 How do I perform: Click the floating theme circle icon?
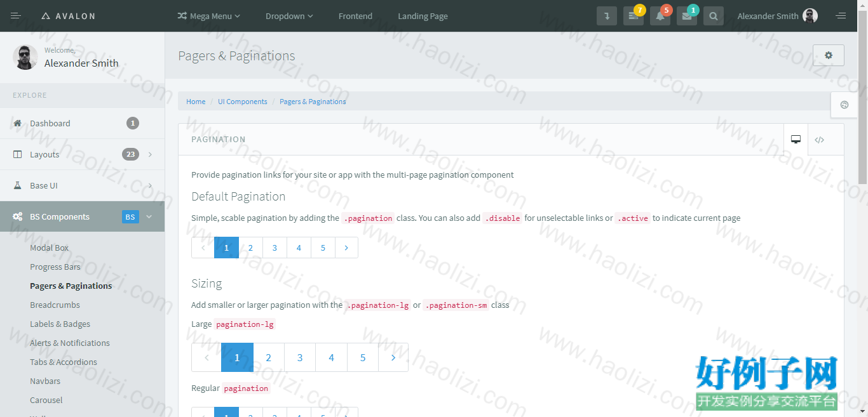point(844,105)
